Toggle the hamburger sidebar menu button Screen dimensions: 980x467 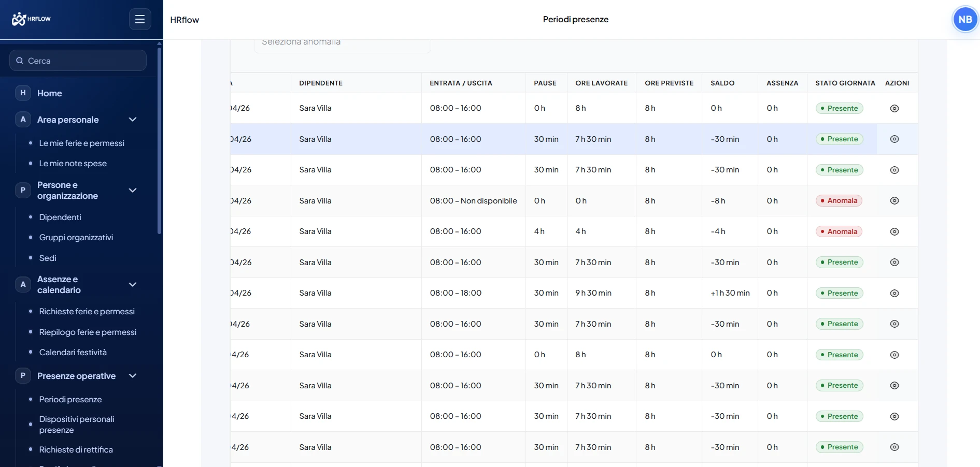click(140, 19)
